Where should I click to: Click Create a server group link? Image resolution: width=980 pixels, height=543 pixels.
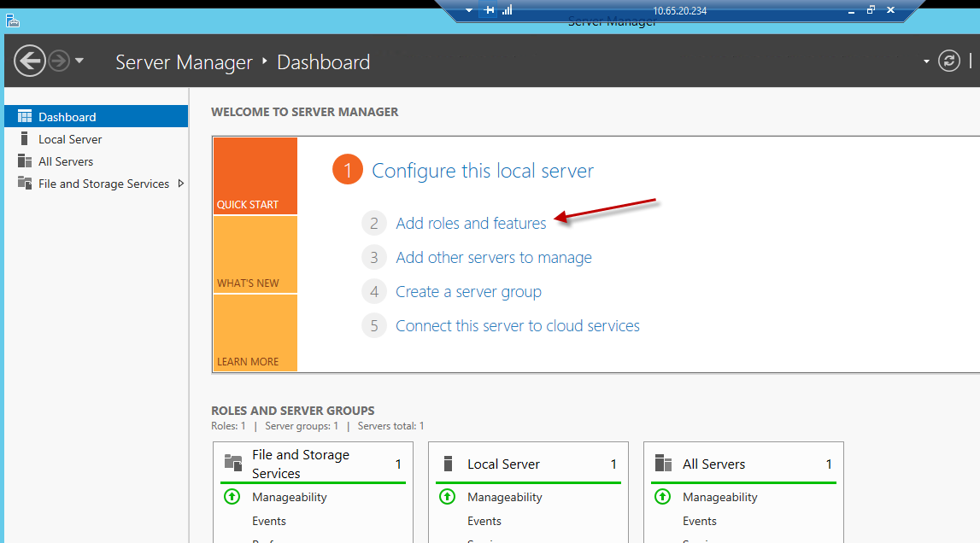tap(468, 292)
